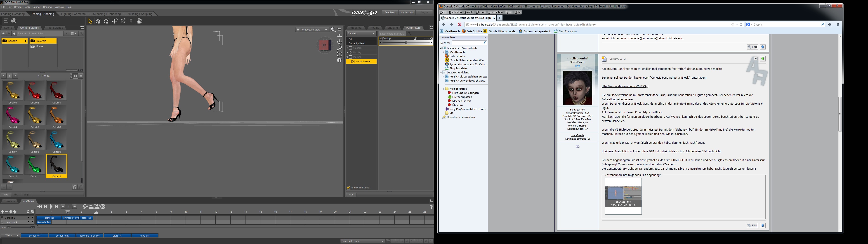
Task: Open the Render menu
Action: [36, 7]
